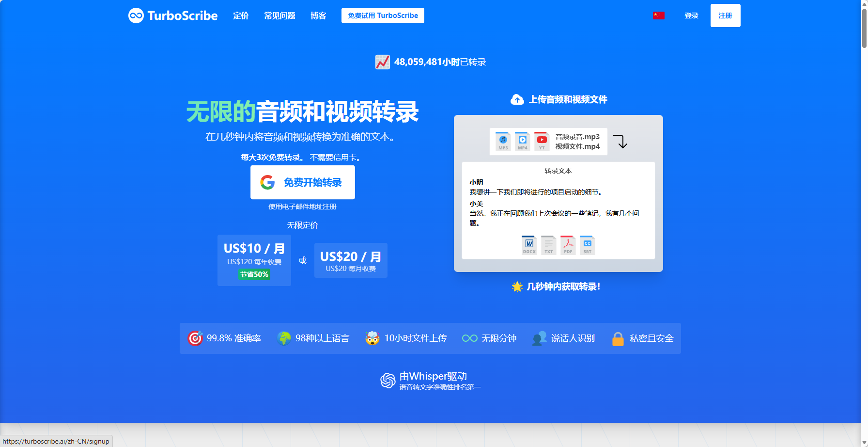
Task: Click the 上传音频和视频文件 heading
Action: (x=568, y=100)
